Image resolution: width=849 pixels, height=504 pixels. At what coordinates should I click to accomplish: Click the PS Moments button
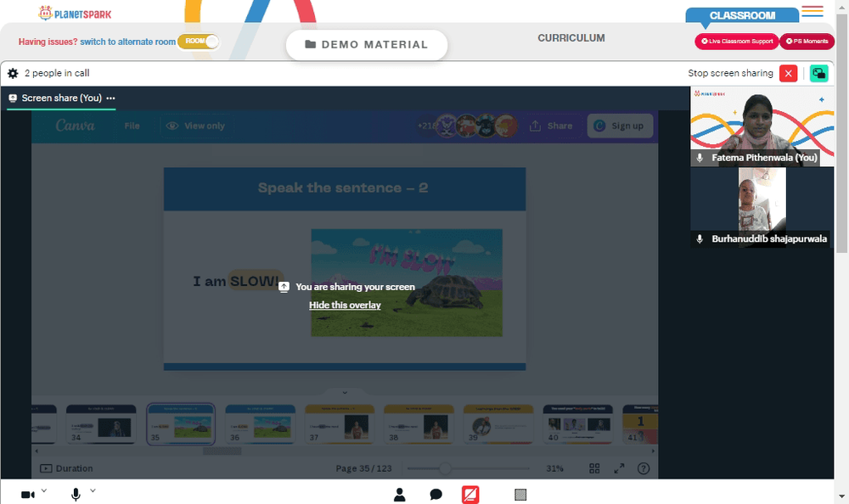(807, 41)
